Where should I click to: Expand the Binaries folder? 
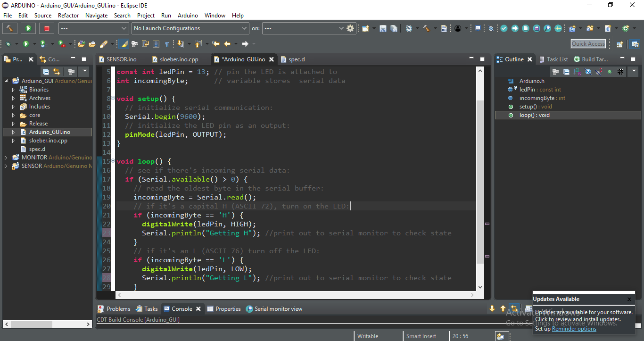point(14,89)
